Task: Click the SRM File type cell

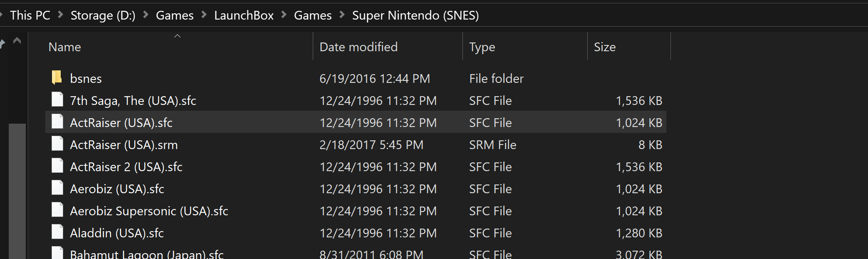Action: (492, 144)
